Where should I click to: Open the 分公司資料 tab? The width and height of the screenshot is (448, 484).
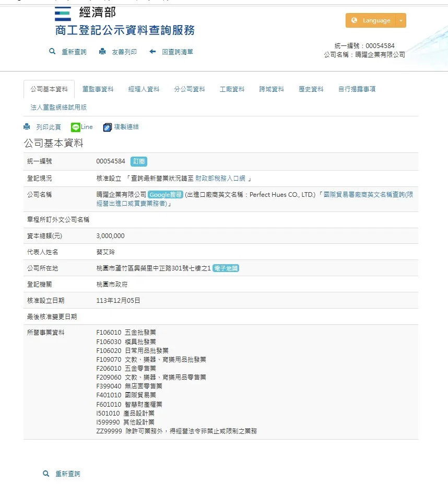tap(190, 89)
